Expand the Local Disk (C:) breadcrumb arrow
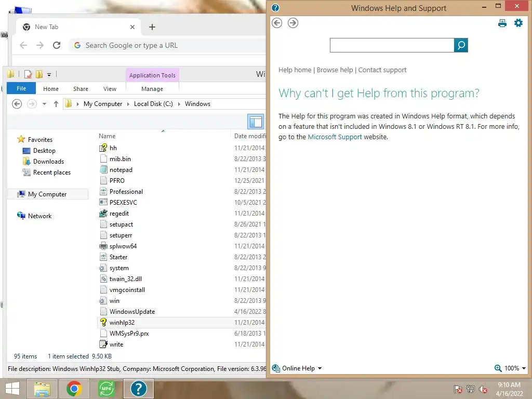The image size is (532, 399). [x=179, y=104]
